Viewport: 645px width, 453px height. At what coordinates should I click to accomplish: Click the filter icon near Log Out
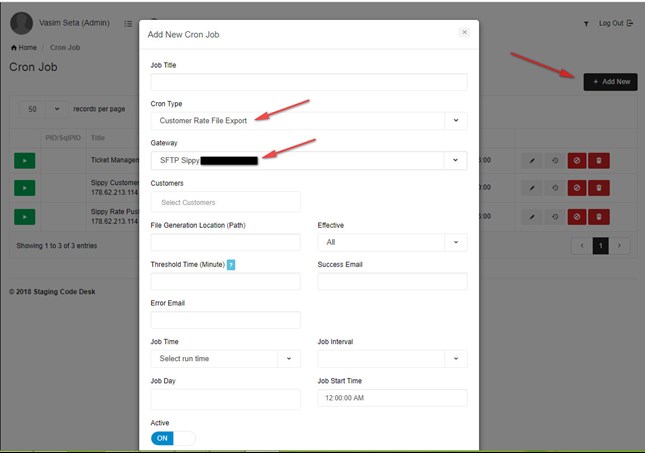(586, 23)
